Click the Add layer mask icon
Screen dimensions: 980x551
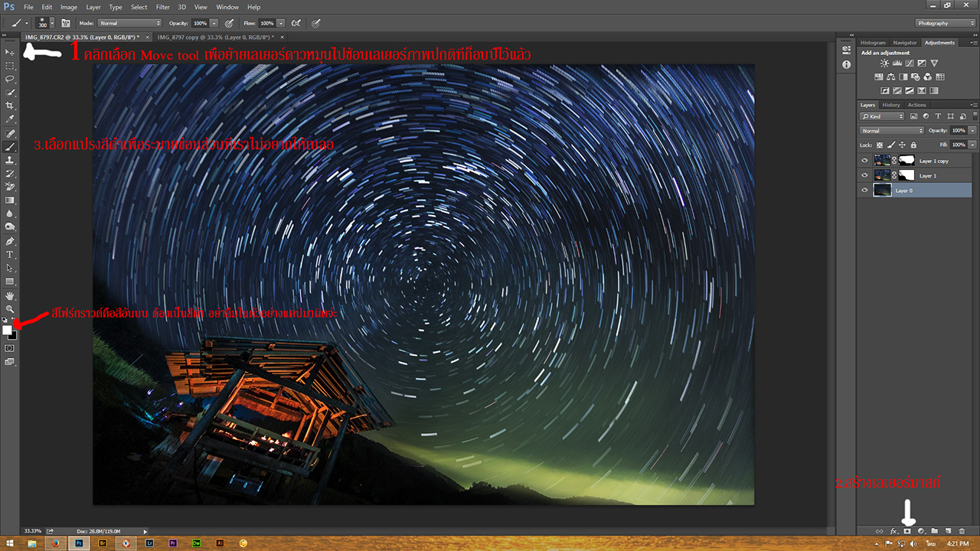(907, 530)
